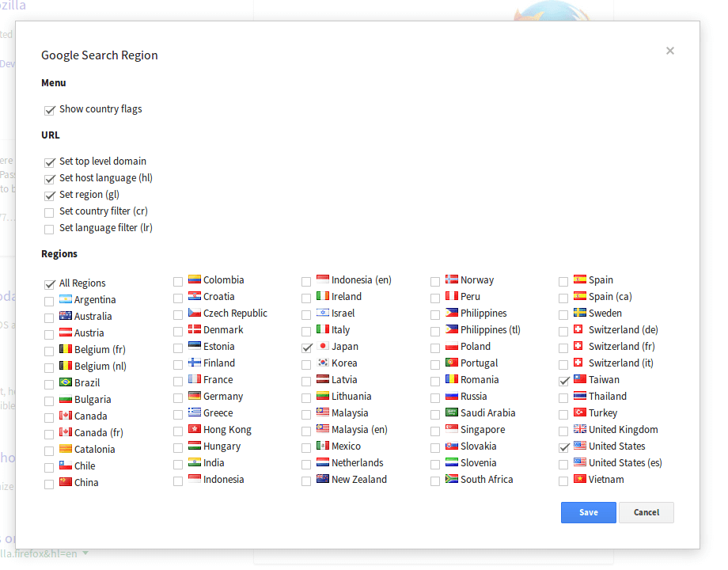Click the United Kingdom flag icon
This screenshot has width=728, height=570.
(580, 429)
